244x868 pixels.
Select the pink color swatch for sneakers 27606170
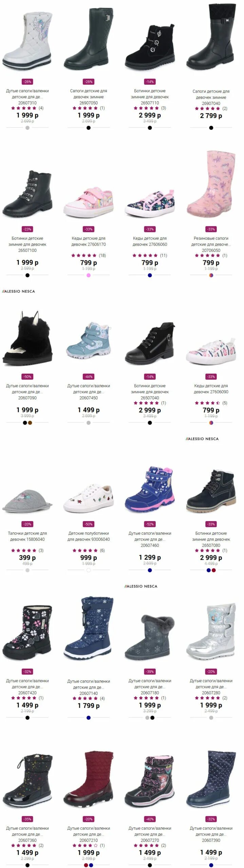click(x=89, y=275)
